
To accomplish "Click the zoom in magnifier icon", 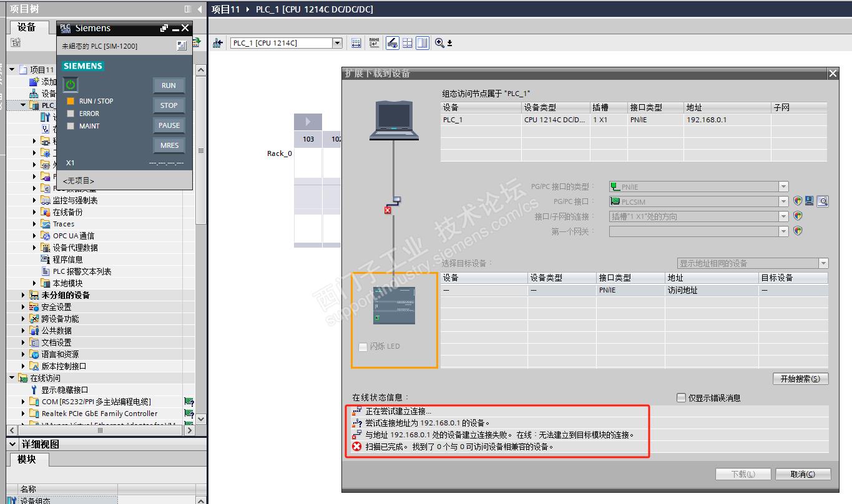I will pyautogui.click(x=439, y=43).
